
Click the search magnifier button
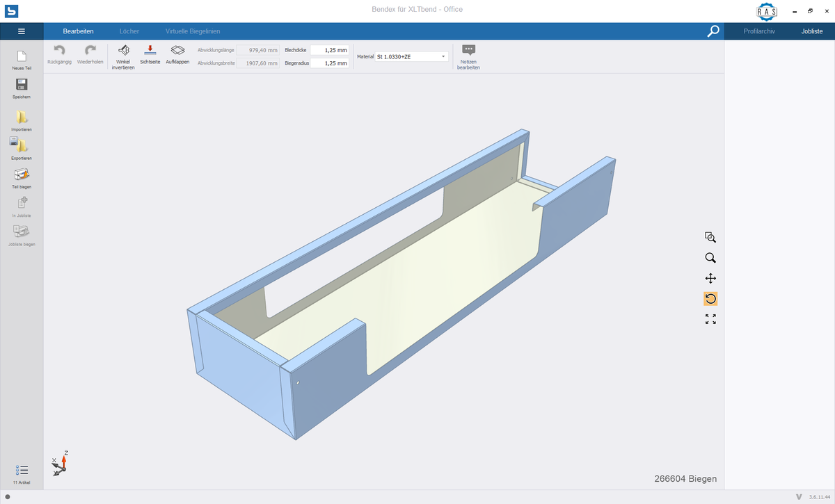point(713,31)
